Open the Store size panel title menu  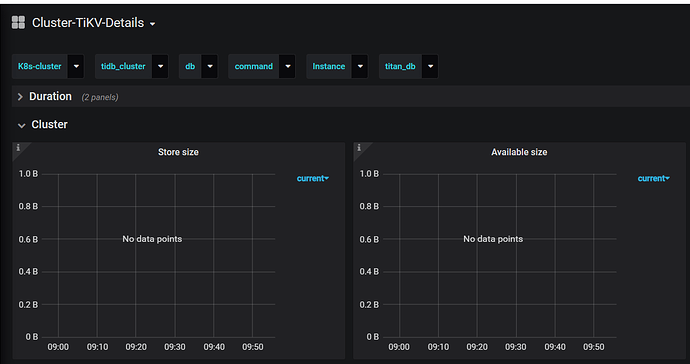tap(178, 152)
